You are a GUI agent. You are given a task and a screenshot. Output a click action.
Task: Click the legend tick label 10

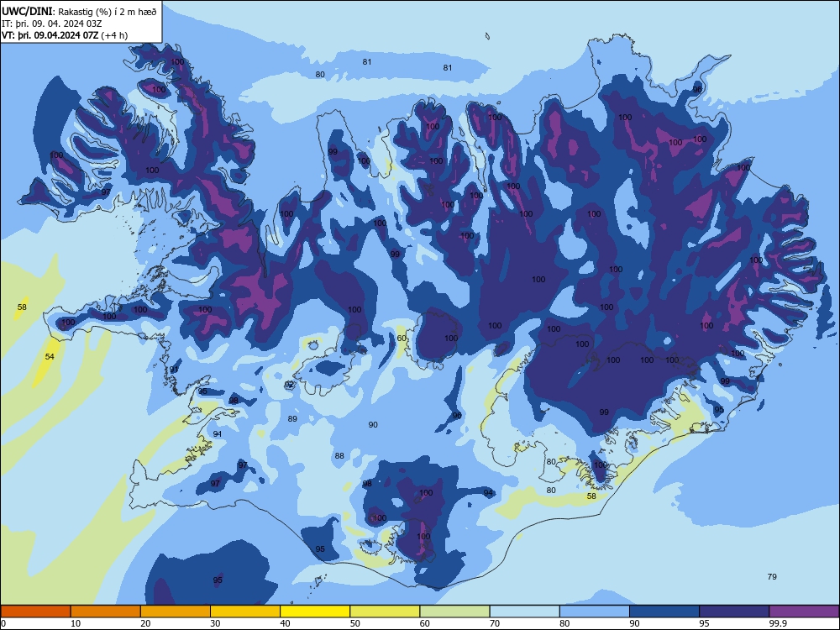click(x=76, y=623)
